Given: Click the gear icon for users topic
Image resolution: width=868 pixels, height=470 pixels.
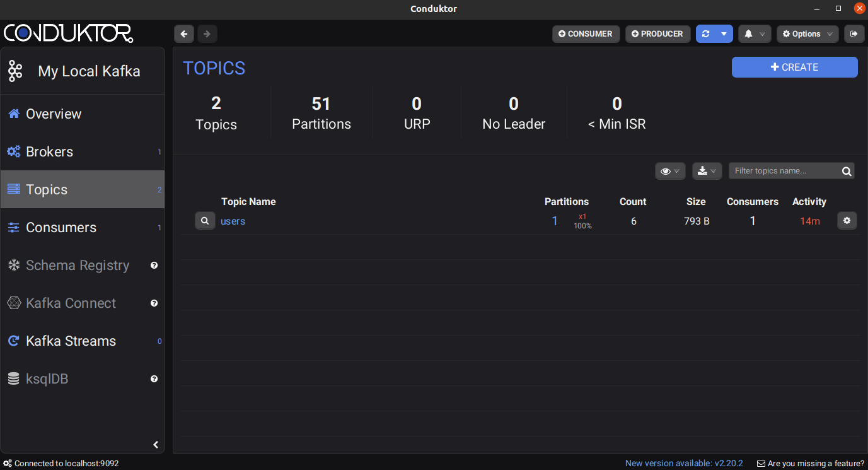Looking at the screenshot, I should click(847, 221).
